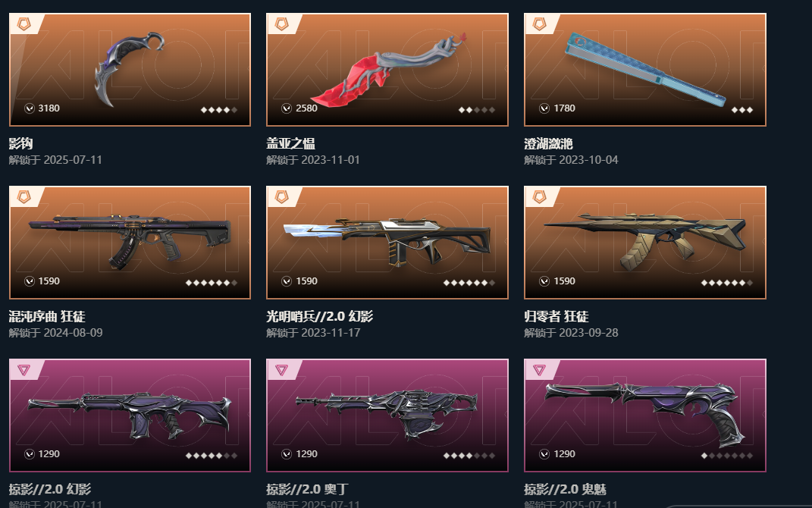The image size is (812, 508).
Task: Click the tier badge on the 盖亚之愠 card
Action: pyautogui.click(x=281, y=24)
